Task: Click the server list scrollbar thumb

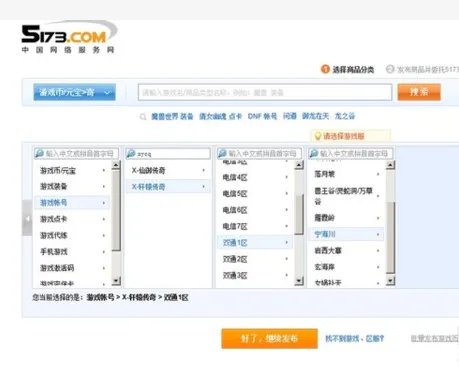Action: tap(391, 238)
